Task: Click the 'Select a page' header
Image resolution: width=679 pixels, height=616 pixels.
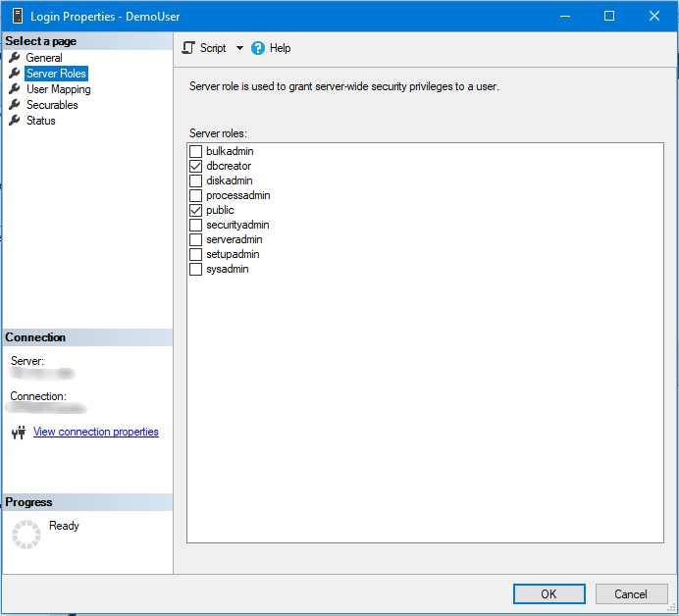Action: point(40,41)
